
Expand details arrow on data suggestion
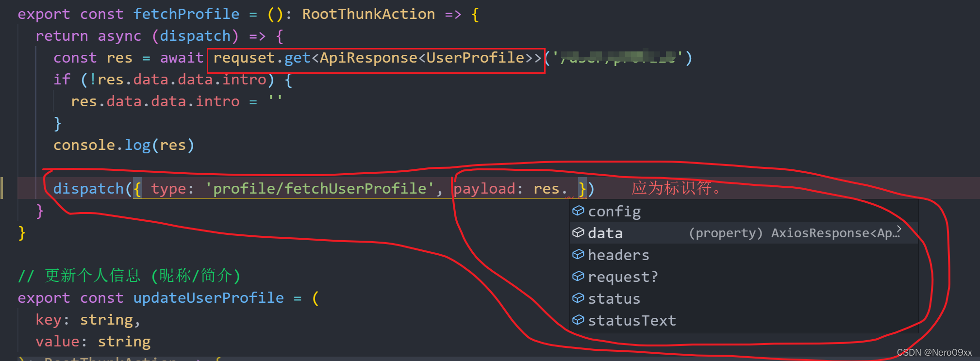899,229
